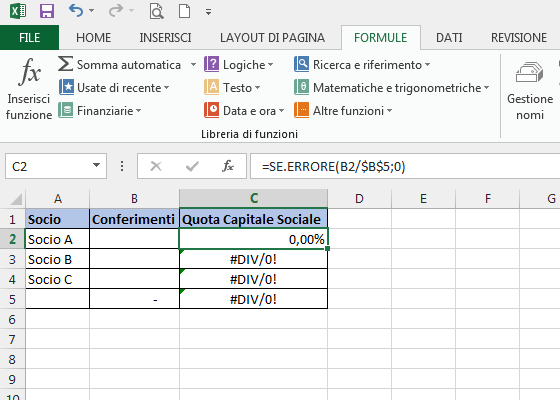Select cell C3 showing #DIV/0! error
The width and height of the screenshot is (560, 400).
pos(253,259)
